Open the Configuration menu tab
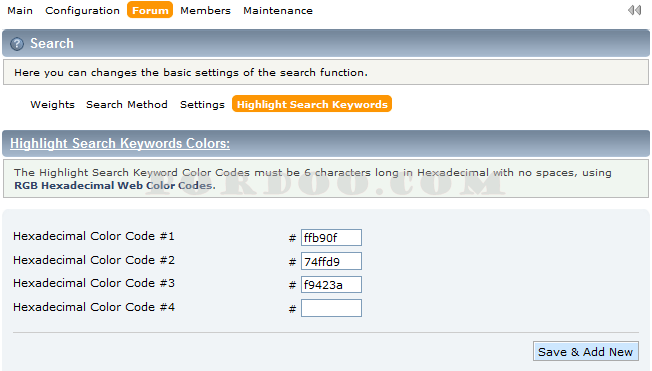Image resolution: width=652 pixels, height=371 pixels. [x=82, y=10]
